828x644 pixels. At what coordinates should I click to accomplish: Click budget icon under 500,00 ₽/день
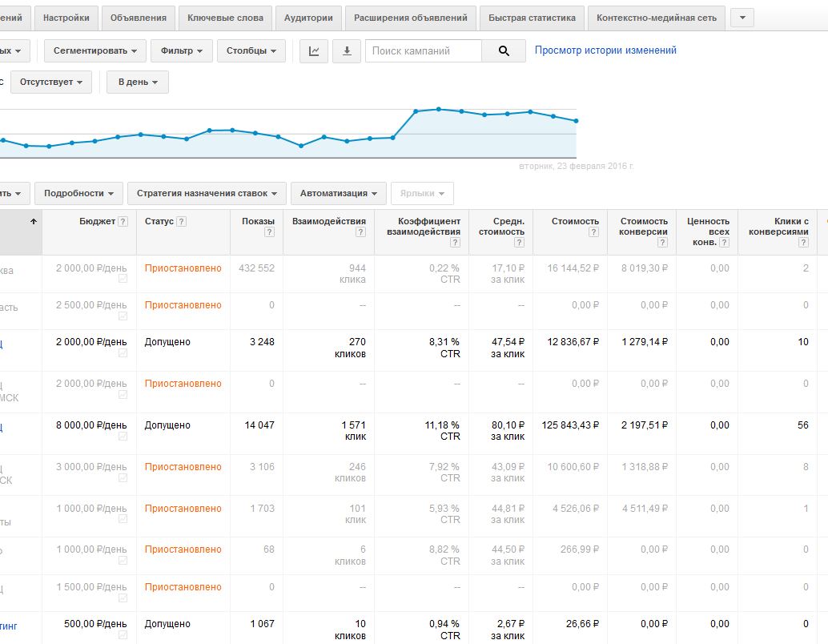coord(123,634)
